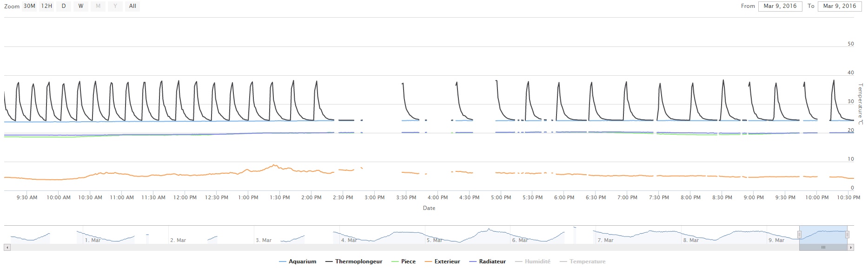
Task: Set zoom range to 30M
Action: pos(29,6)
